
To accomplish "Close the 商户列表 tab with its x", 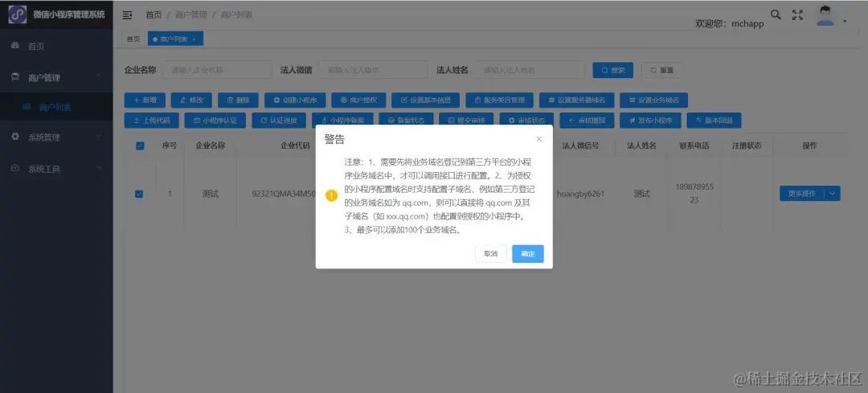I will tap(194, 39).
